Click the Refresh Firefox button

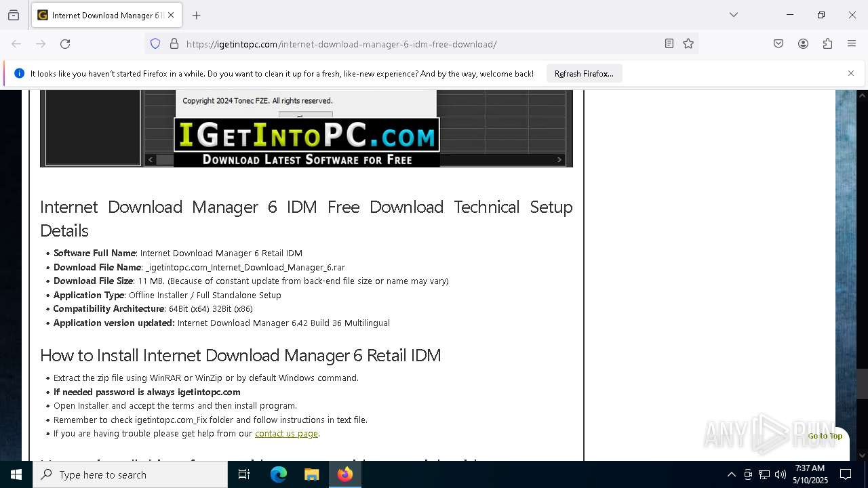click(584, 74)
